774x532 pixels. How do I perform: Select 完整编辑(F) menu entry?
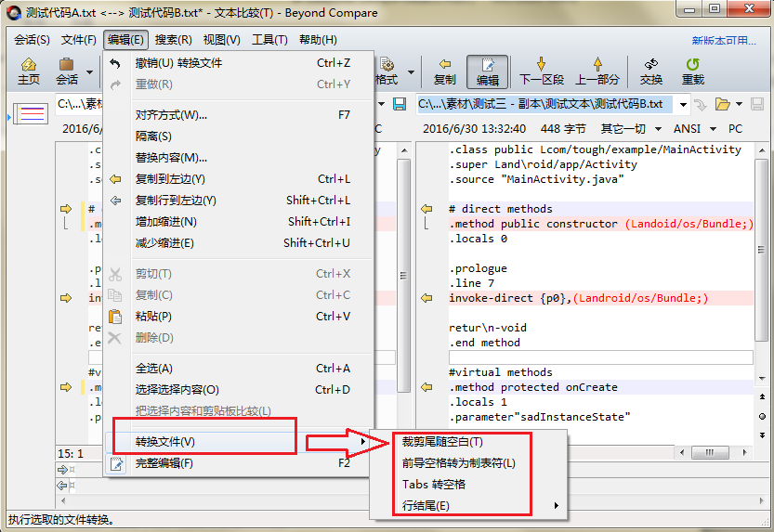239,463
